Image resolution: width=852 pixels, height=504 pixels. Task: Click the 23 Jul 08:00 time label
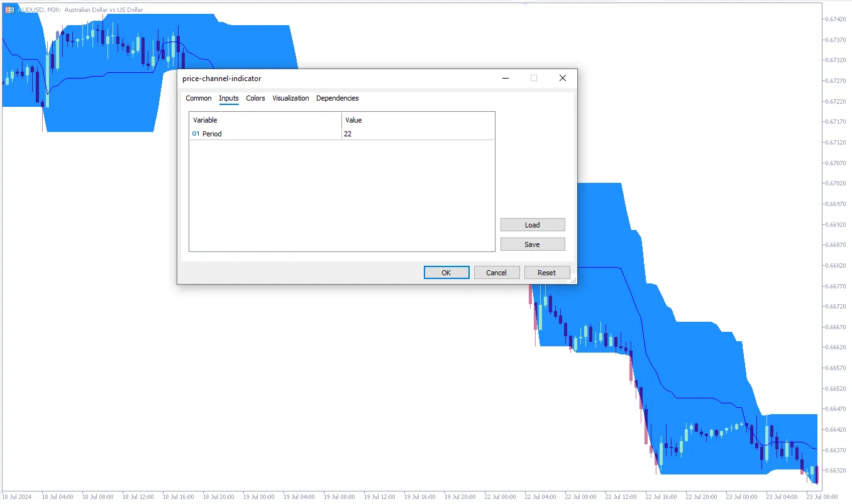(822, 496)
